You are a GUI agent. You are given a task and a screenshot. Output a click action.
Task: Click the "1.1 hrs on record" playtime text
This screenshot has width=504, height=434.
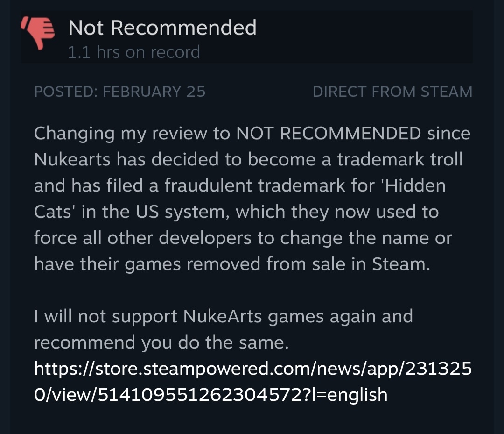pyautogui.click(x=133, y=52)
